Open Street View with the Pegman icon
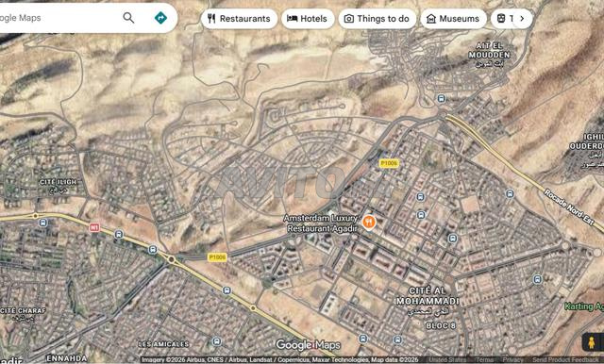Viewport: 604px width, 364px height. (592, 342)
